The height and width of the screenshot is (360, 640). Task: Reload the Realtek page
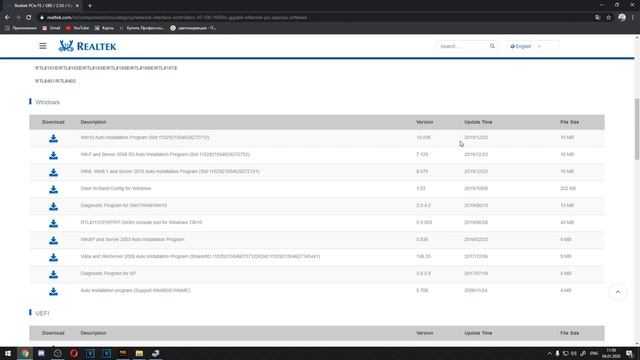click(29, 18)
